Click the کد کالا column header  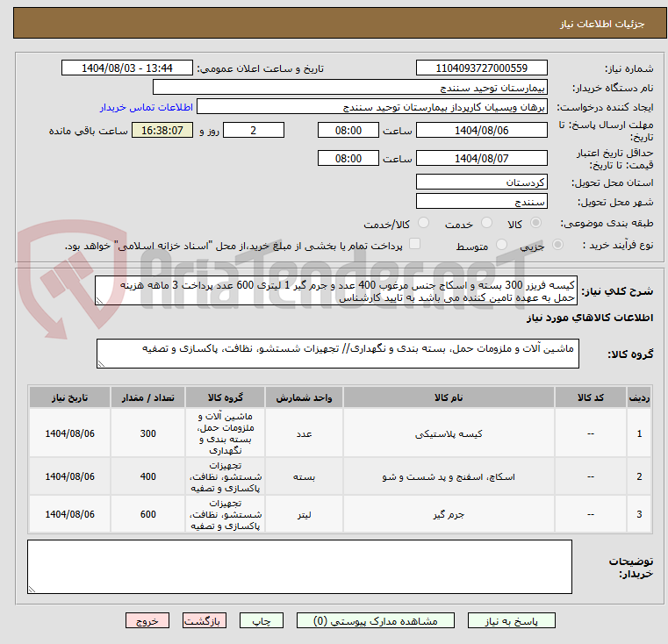click(x=591, y=397)
